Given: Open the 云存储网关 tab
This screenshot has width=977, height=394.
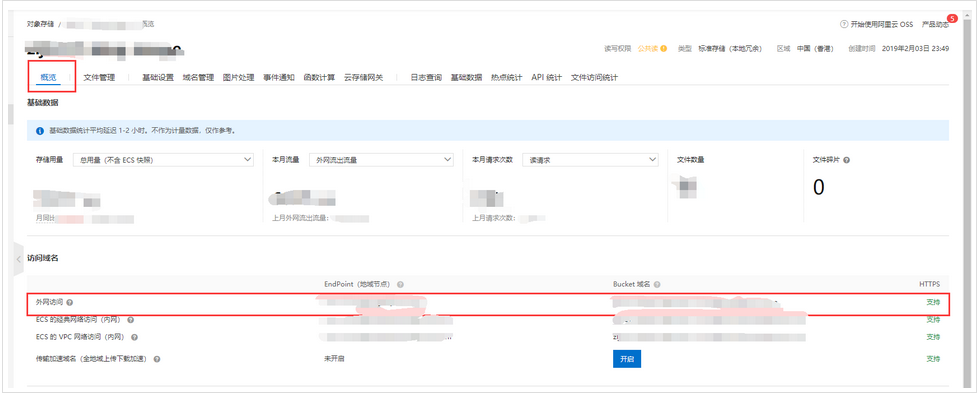Looking at the screenshot, I should pyautogui.click(x=363, y=78).
